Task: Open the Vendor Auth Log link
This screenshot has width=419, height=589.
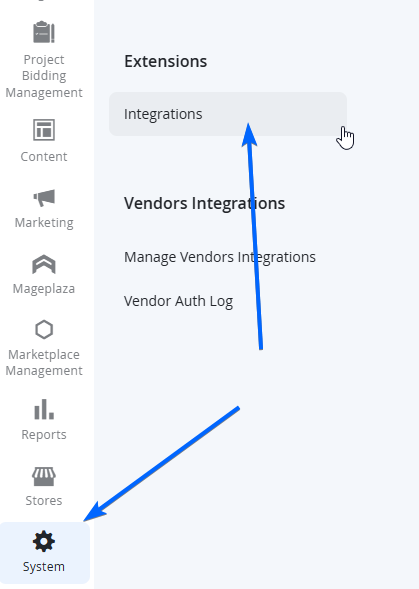Action: (x=178, y=301)
